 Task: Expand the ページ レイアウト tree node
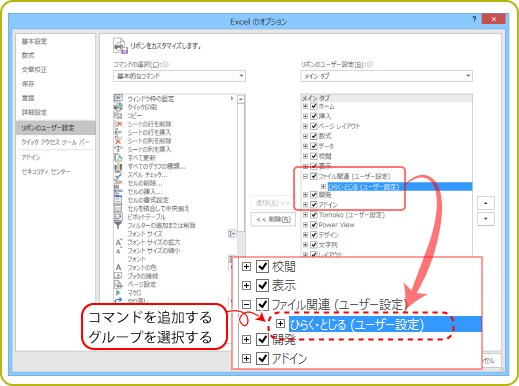[x=305, y=126]
